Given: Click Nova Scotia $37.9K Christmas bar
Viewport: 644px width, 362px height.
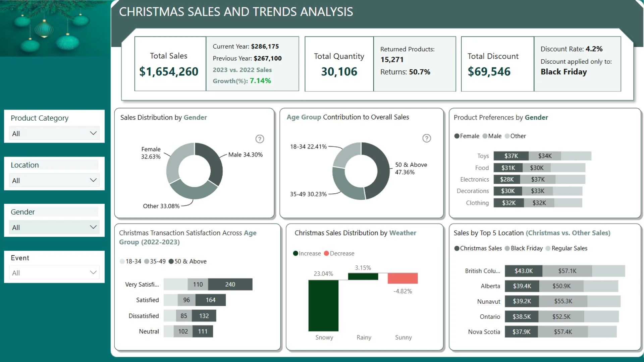Looking at the screenshot, I should [521, 332].
